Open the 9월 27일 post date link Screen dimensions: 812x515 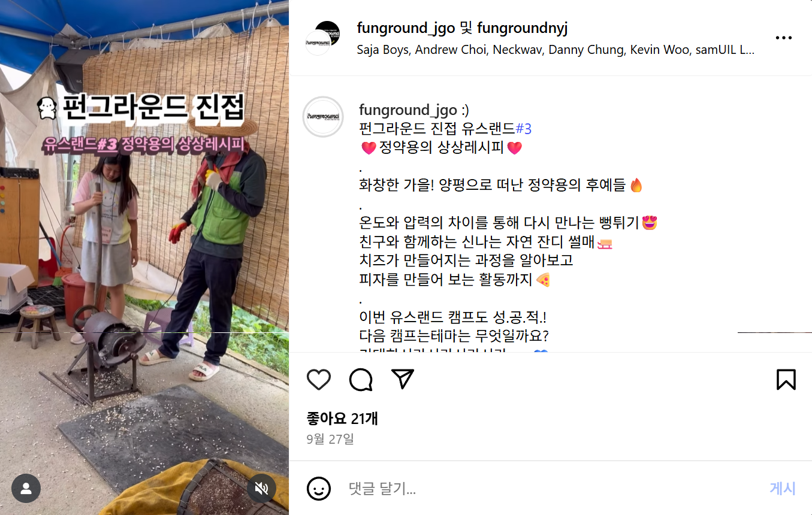click(330, 439)
